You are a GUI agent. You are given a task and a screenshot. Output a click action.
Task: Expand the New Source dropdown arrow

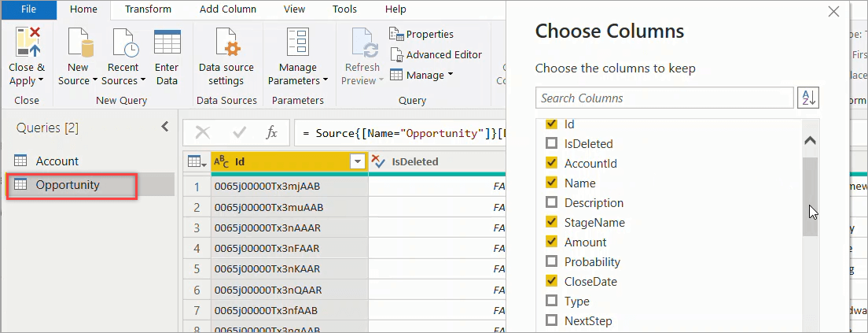[95, 81]
